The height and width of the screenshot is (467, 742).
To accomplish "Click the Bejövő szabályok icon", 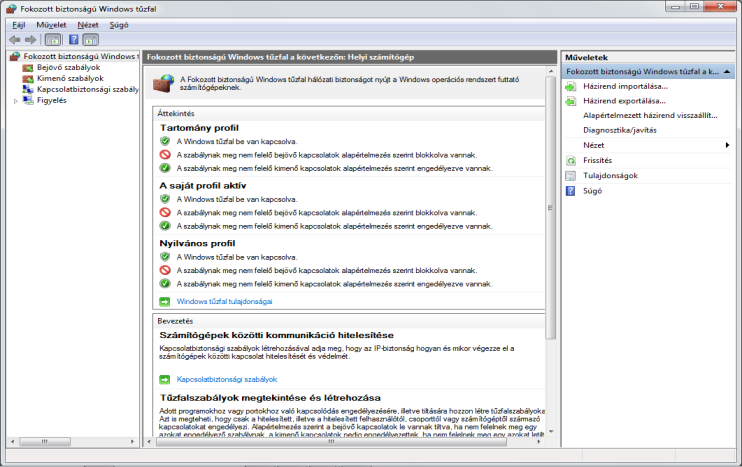I will pos(28,68).
